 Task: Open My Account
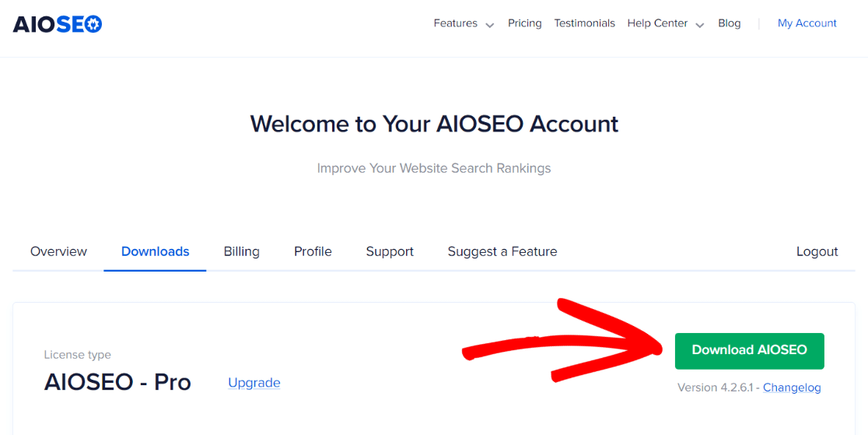click(807, 23)
